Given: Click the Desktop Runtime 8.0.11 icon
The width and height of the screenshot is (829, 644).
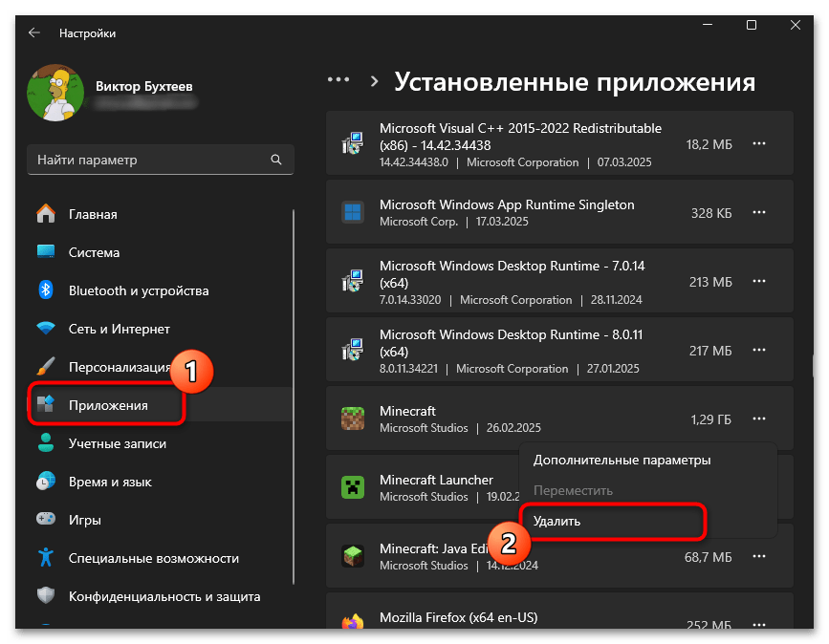Looking at the screenshot, I should [x=353, y=350].
